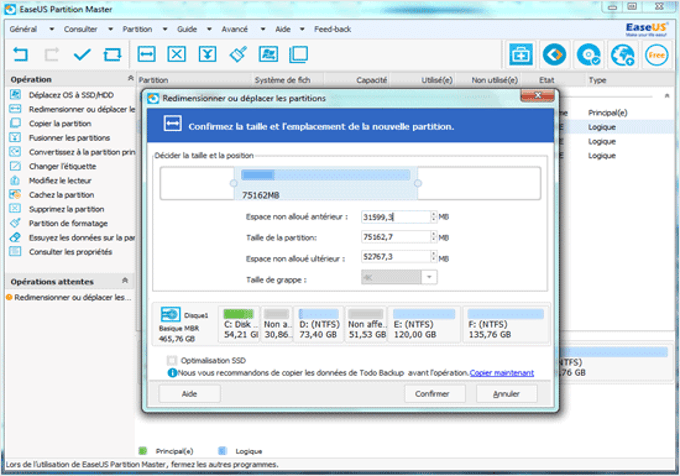This screenshot has height=476, width=680.
Task: Click the Undo arrow toolbar icon
Action: 20,55
